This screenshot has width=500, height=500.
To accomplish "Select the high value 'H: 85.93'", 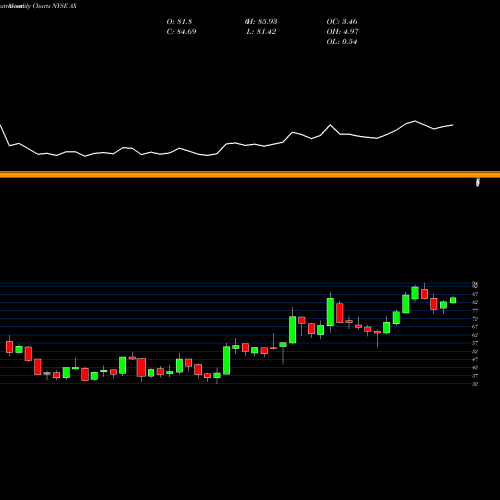I will 261,22.
